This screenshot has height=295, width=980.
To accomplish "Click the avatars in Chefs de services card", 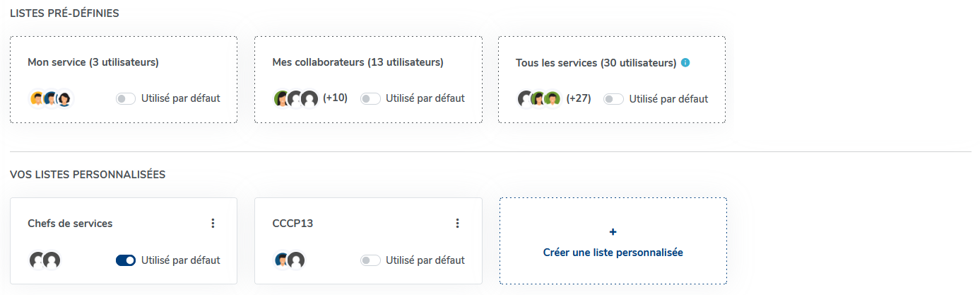I will tap(45, 260).
